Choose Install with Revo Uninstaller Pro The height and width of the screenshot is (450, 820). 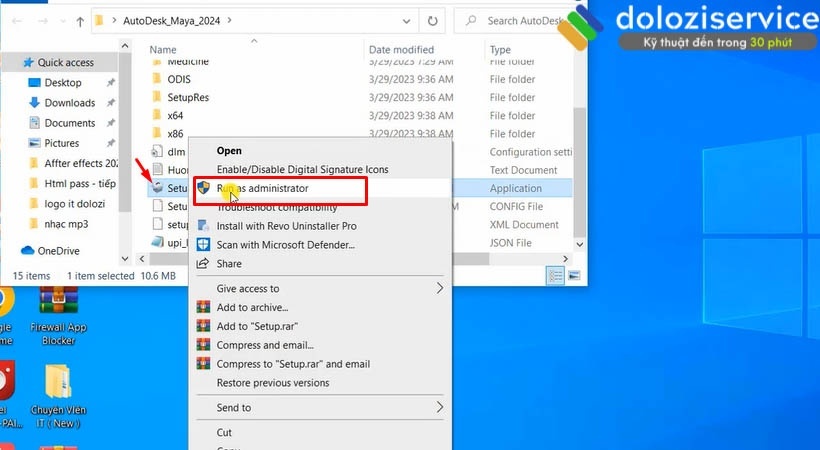(x=287, y=226)
